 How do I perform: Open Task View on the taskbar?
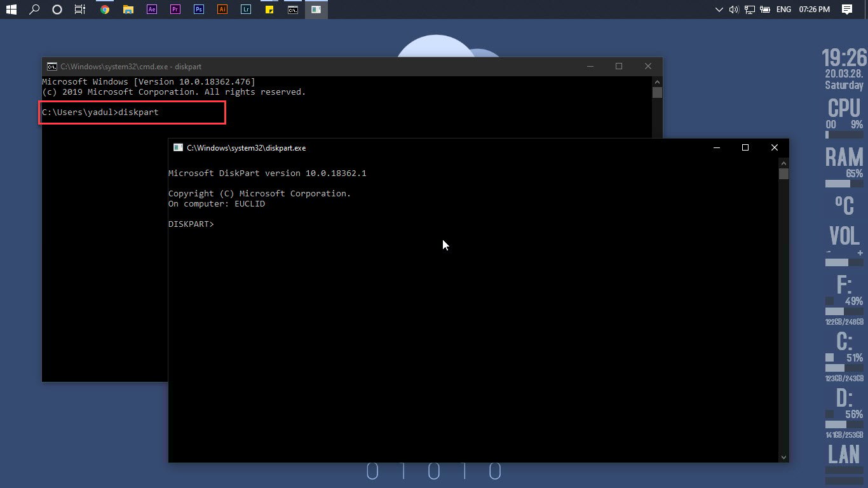[x=80, y=10]
